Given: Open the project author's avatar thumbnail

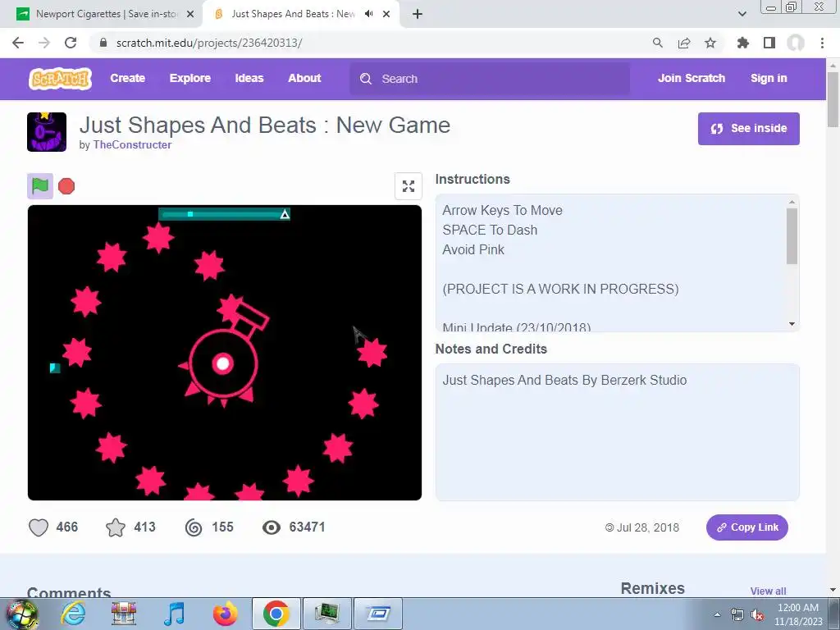Looking at the screenshot, I should coord(47,132).
